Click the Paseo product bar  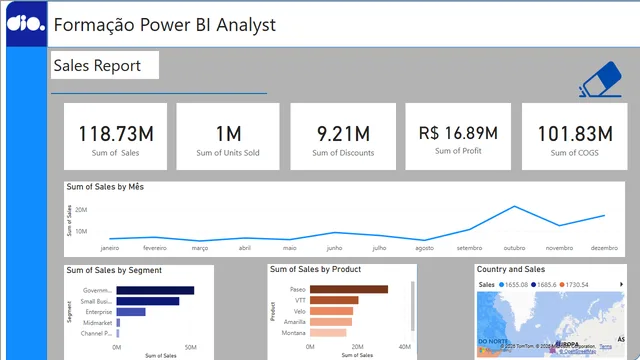pyautogui.click(x=349, y=289)
